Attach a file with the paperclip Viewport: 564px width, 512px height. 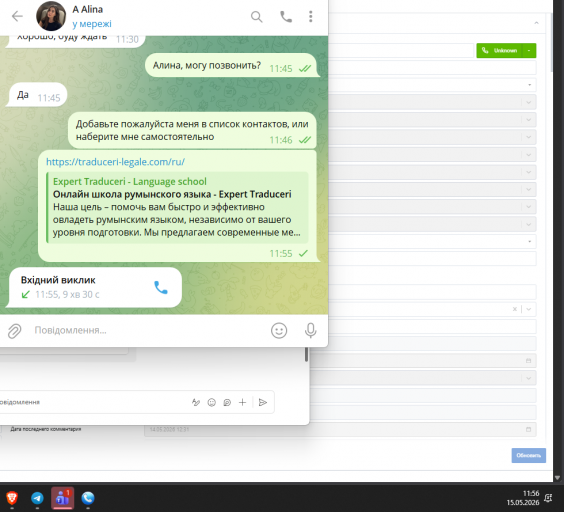(14, 331)
